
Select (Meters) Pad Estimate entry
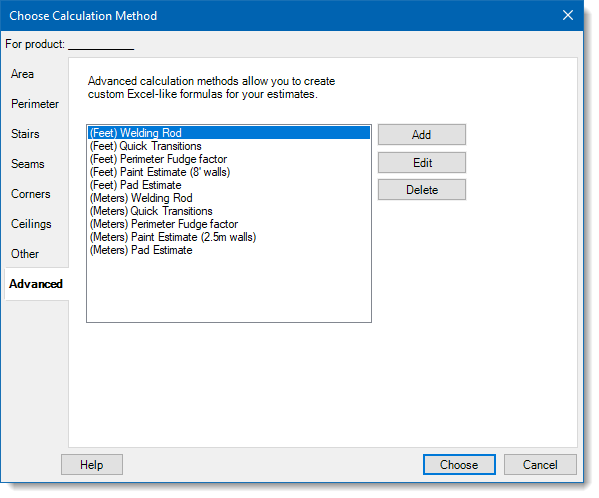pyautogui.click(x=229, y=250)
